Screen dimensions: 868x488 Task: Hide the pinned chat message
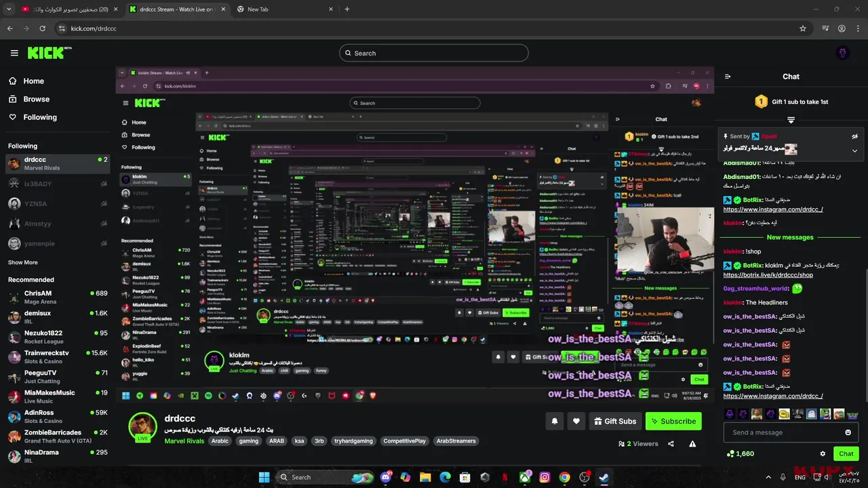[x=854, y=136]
